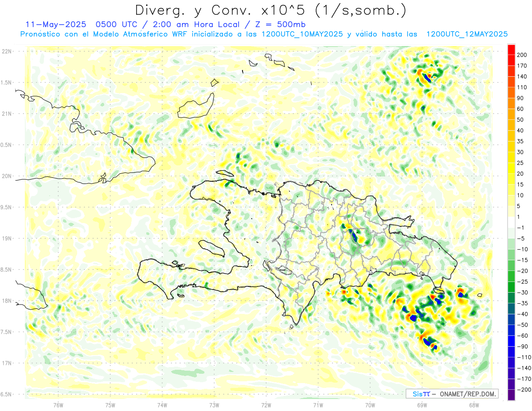
Task: Click the negative '-40' color bar value
Action: point(522,314)
